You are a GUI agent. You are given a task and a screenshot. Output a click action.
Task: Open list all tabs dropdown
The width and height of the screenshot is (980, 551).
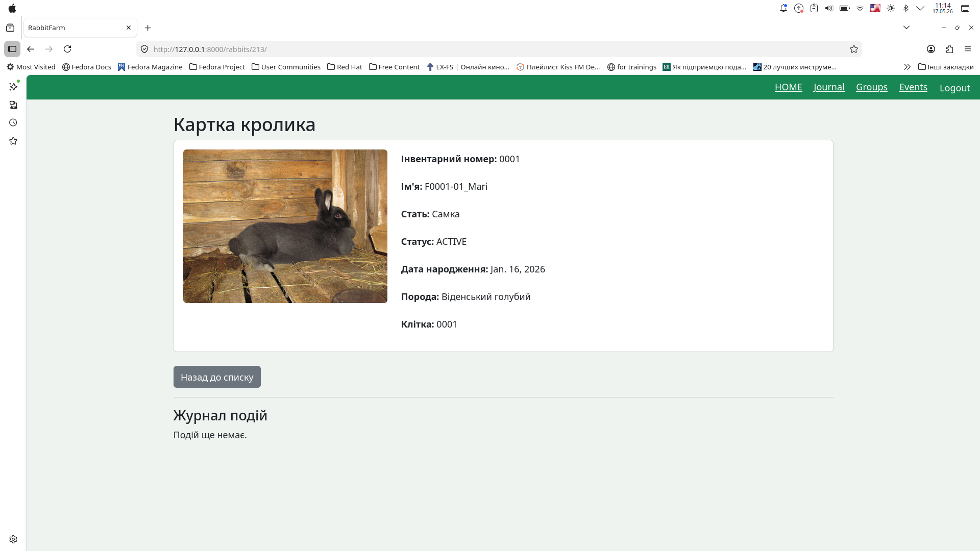pos(906,28)
